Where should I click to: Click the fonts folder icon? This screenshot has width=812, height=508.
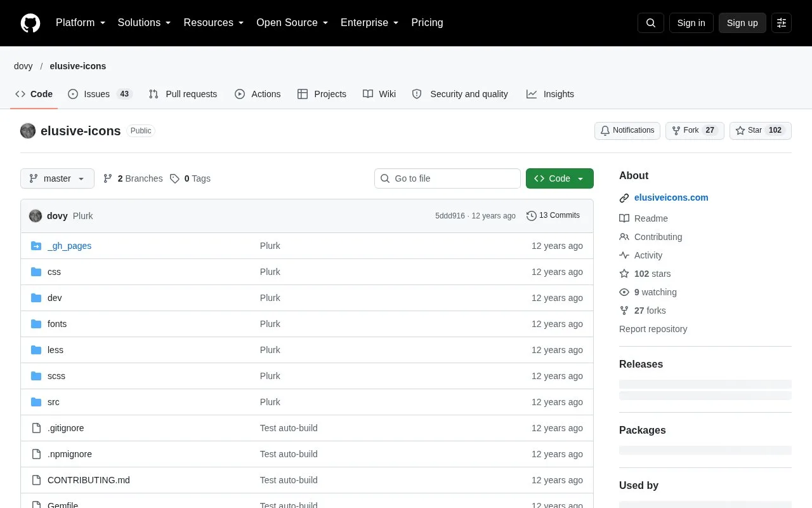coord(36,324)
